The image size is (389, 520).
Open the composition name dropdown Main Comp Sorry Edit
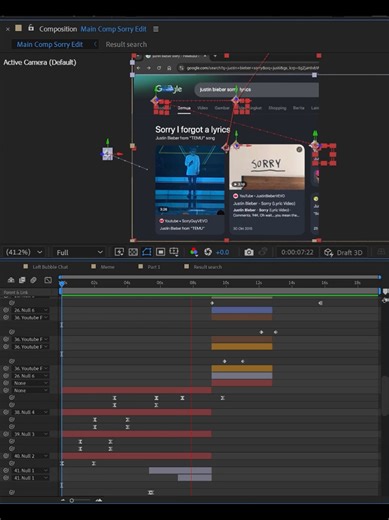pos(113,29)
